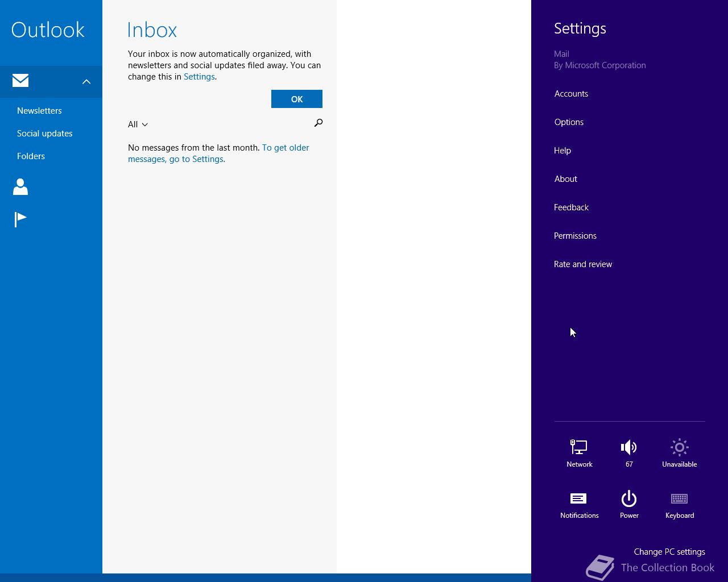Click the search magnifier icon

click(318, 123)
